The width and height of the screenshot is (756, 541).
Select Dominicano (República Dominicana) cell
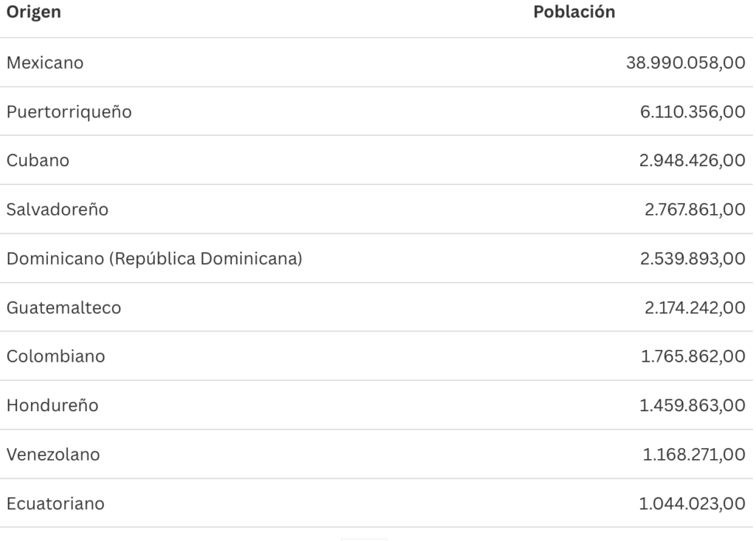pos(154,258)
